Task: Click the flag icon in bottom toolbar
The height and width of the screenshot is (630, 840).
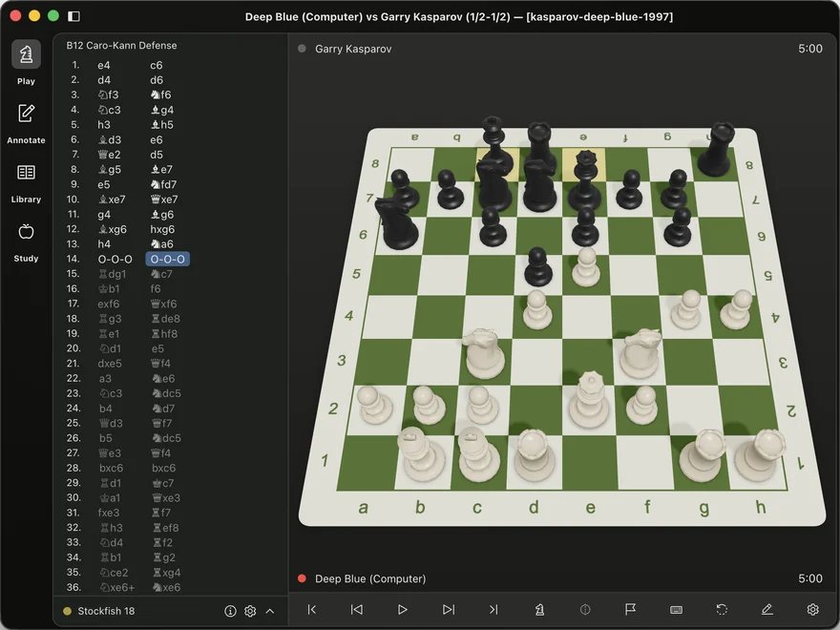Action: point(630,609)
